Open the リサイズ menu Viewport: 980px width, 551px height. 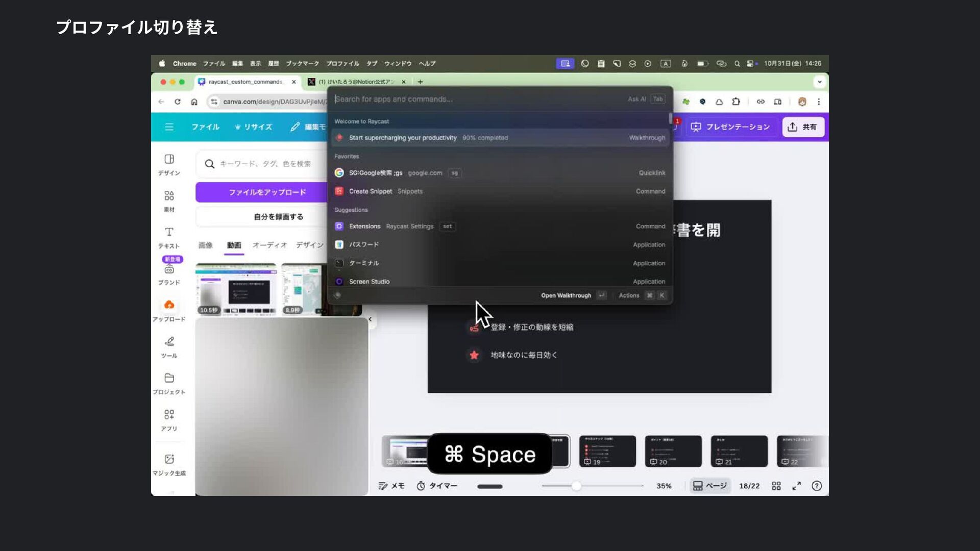(x=253, y=127)
